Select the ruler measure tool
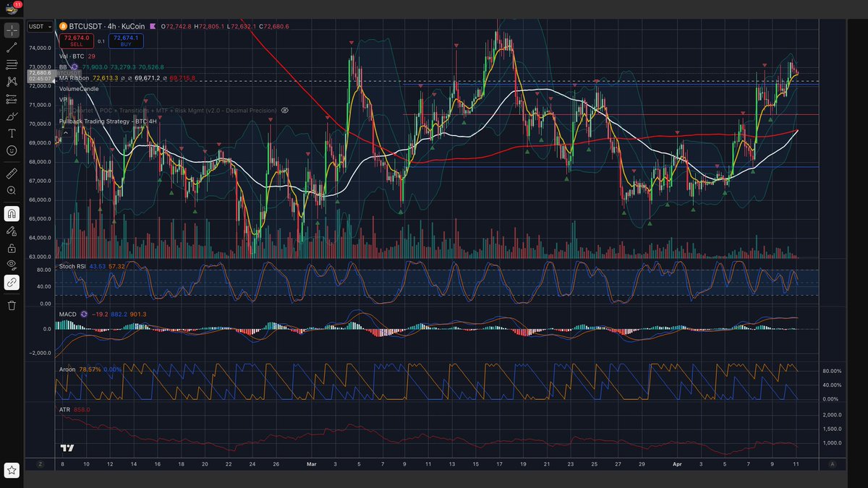The image size is (868, 488). [12, 174]
